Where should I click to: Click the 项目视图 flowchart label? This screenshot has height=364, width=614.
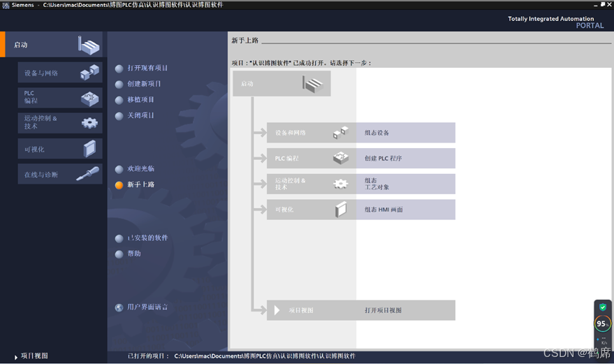click(301, 310)
